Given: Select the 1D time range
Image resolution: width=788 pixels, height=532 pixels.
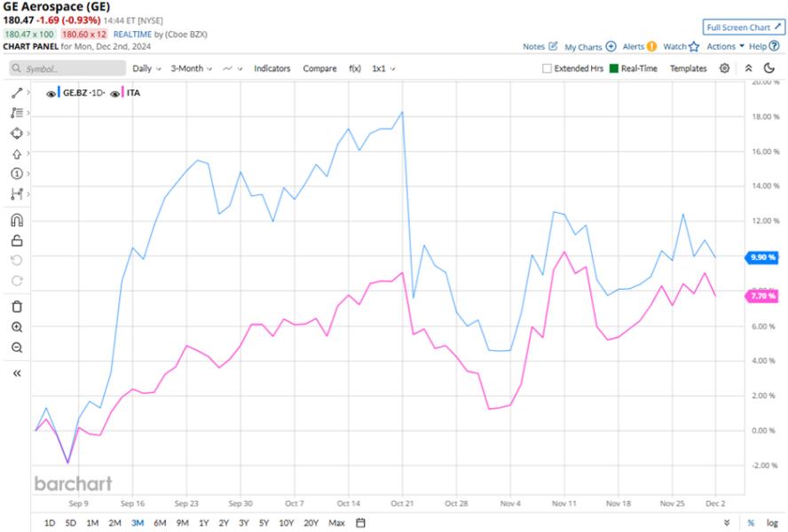Looking at the screenshot, I should (50, 523).
